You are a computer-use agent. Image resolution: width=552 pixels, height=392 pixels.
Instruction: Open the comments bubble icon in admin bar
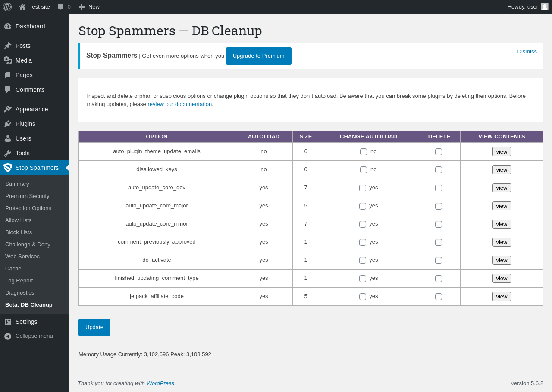point(60,7)
